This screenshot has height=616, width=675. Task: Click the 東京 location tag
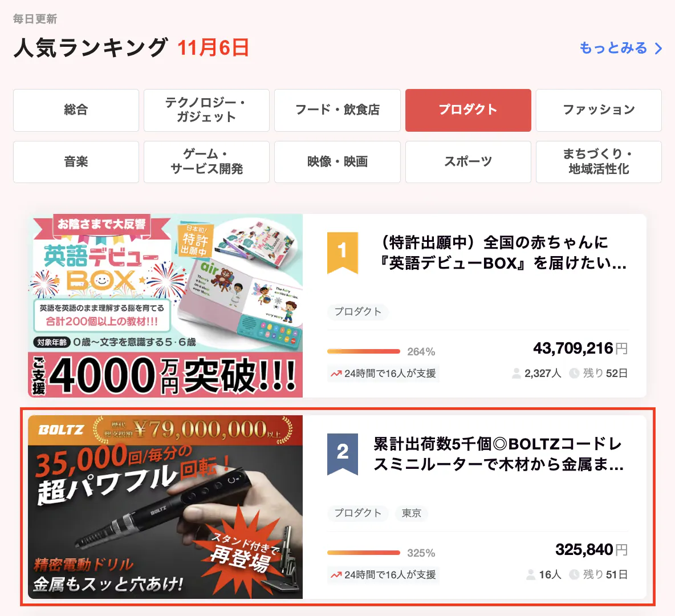tap(412, 513)
